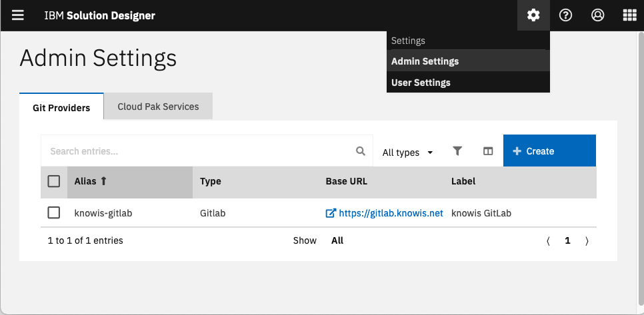Click the Create button
The image size is (644, 315).
tap(549, 151)
